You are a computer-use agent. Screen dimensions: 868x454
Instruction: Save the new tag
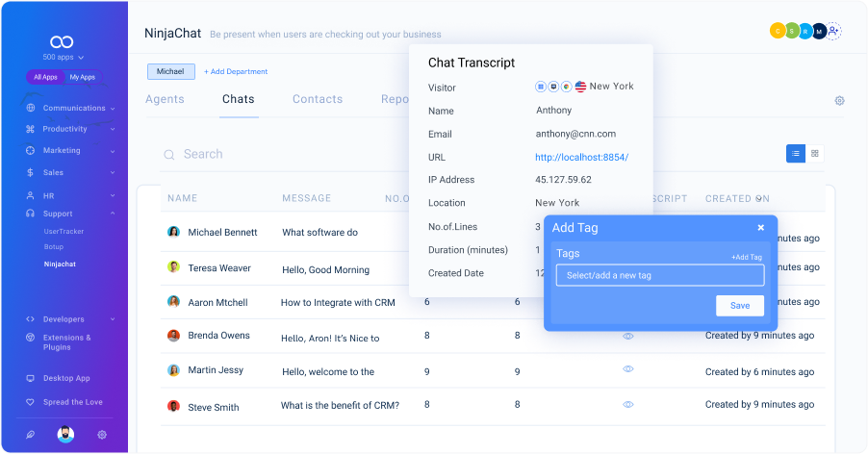pyautogui.click(x=740, y=306)
